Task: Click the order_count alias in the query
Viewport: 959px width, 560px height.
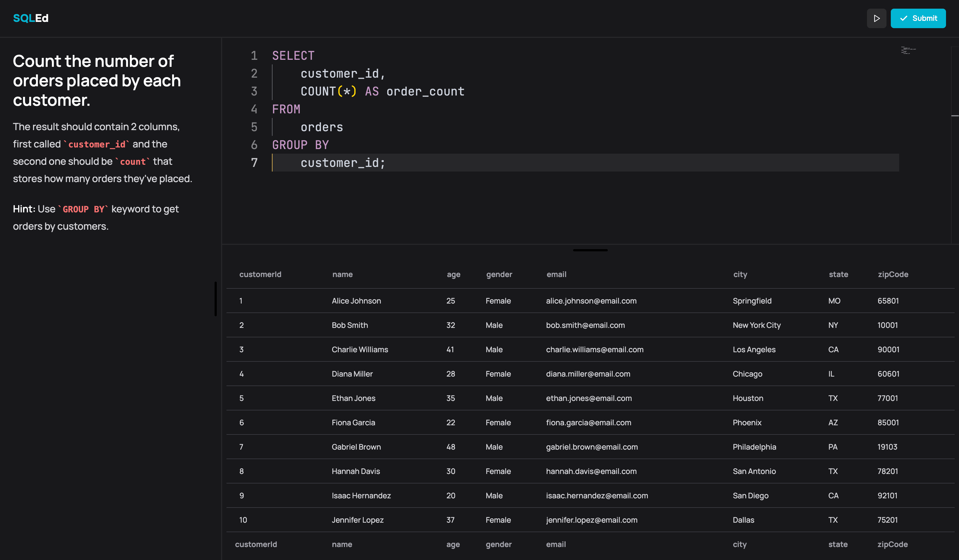Action: click(x=425, y=91)
